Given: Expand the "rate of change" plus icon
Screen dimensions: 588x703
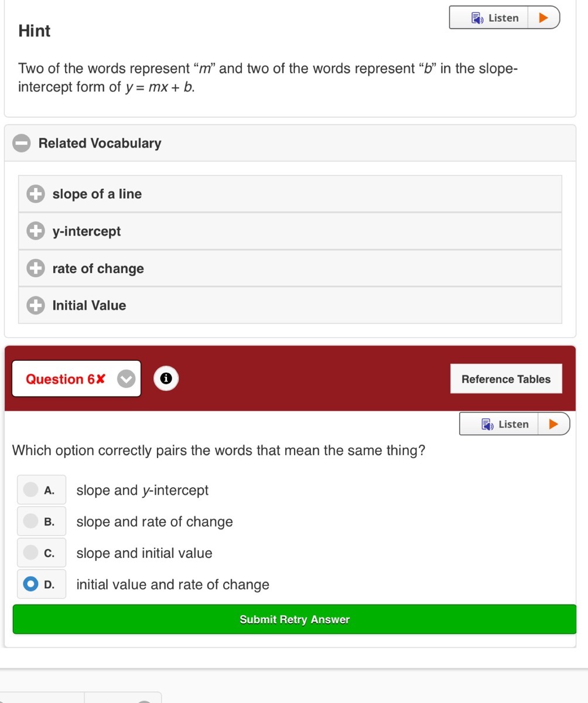Looking at the screenshot, I should point(36,268).
